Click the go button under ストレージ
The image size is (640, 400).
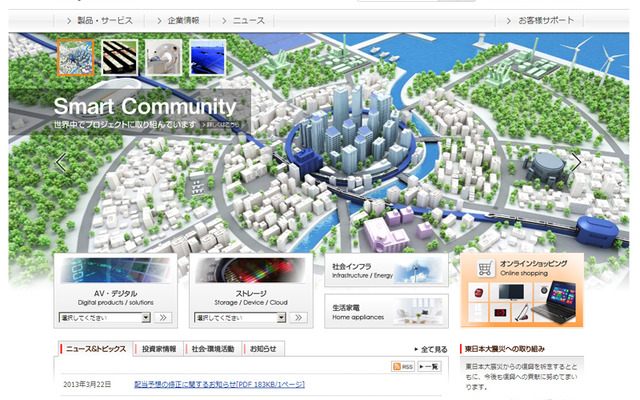[x=298, y=318]
